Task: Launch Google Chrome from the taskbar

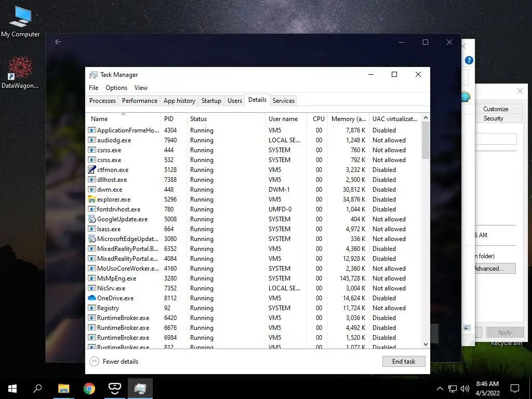Action: click(89, 388)
